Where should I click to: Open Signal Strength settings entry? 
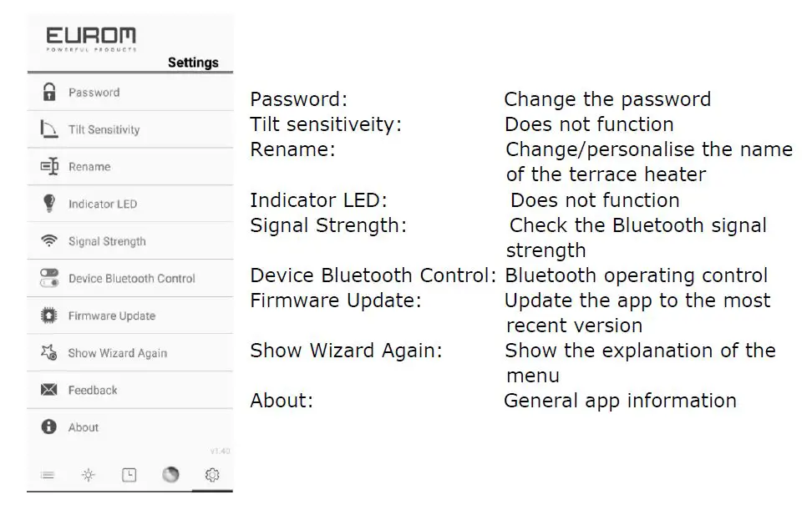pos(107,241)
